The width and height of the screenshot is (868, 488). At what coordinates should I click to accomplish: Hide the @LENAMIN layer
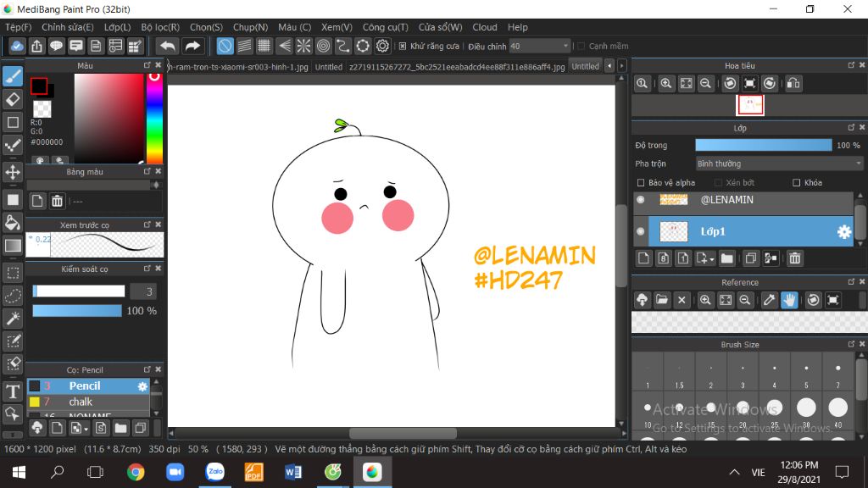click(641, 200)
